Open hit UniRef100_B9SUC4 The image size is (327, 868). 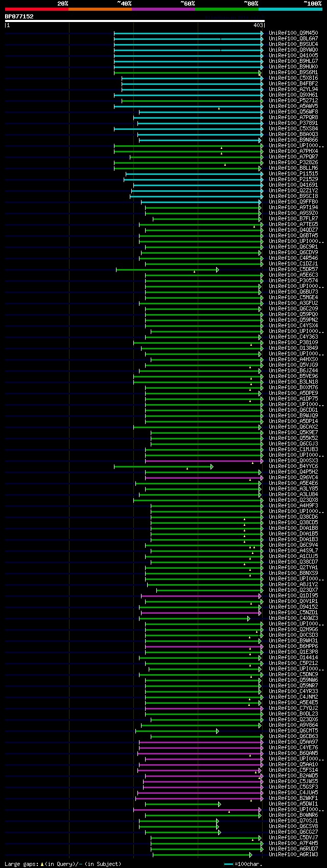[293, 44]
